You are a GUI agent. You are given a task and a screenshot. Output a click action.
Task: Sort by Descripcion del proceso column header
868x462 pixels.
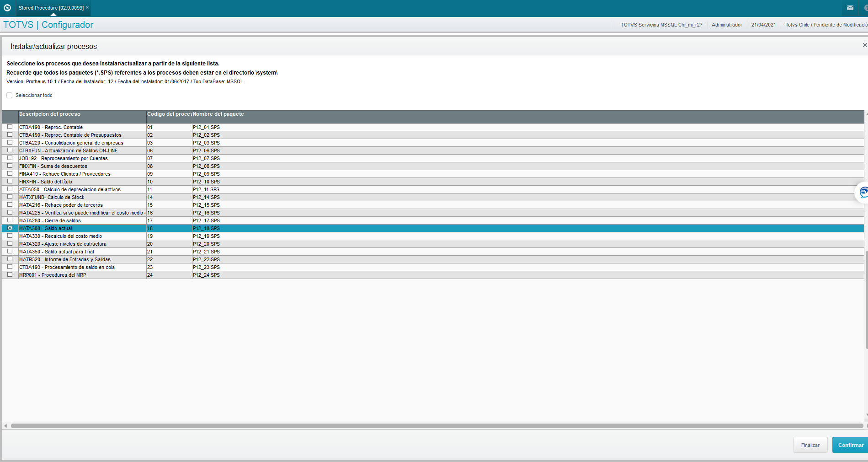point(82,116)
